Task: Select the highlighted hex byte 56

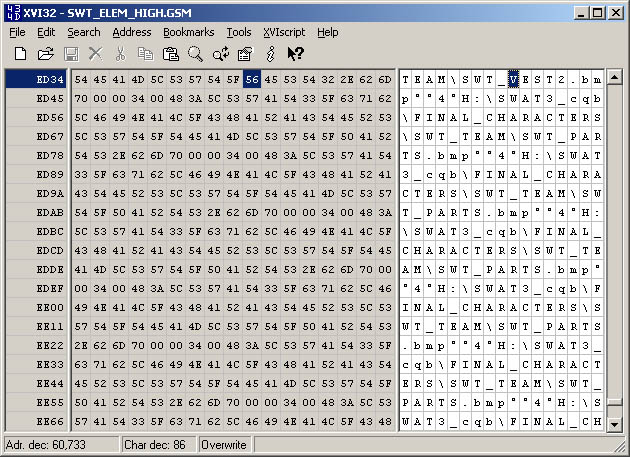Action: (252, 79)
